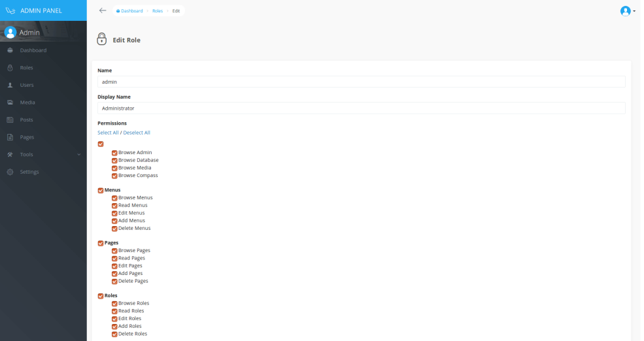Viewport: 644px width, 341px height.
Task: Expand the Tools submenu chevron
Action: (78, 155)
